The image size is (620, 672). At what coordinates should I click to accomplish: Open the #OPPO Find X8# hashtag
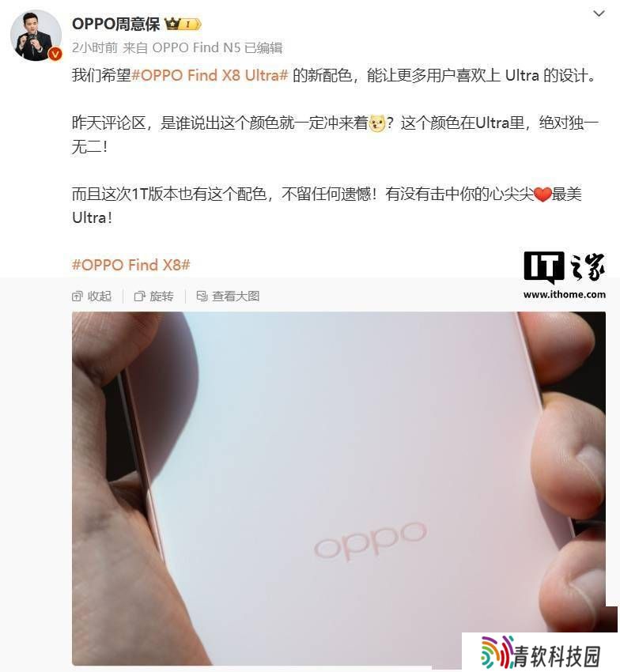tap(130, 265)
